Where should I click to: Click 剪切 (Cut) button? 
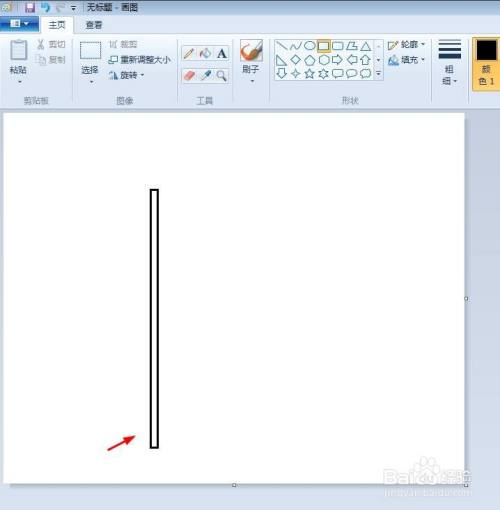coord(51,44)
